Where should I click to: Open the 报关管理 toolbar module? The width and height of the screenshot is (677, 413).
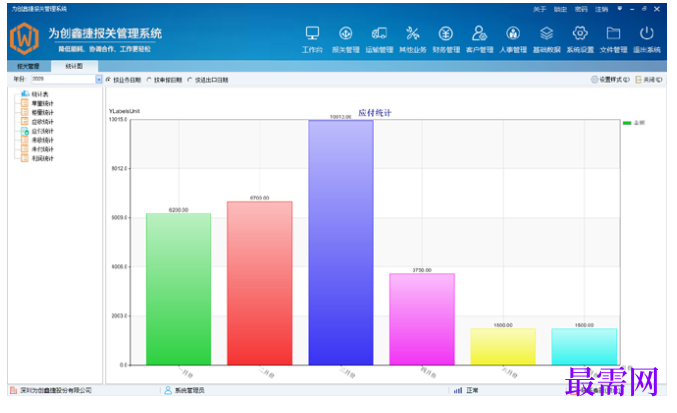(345, 39)
